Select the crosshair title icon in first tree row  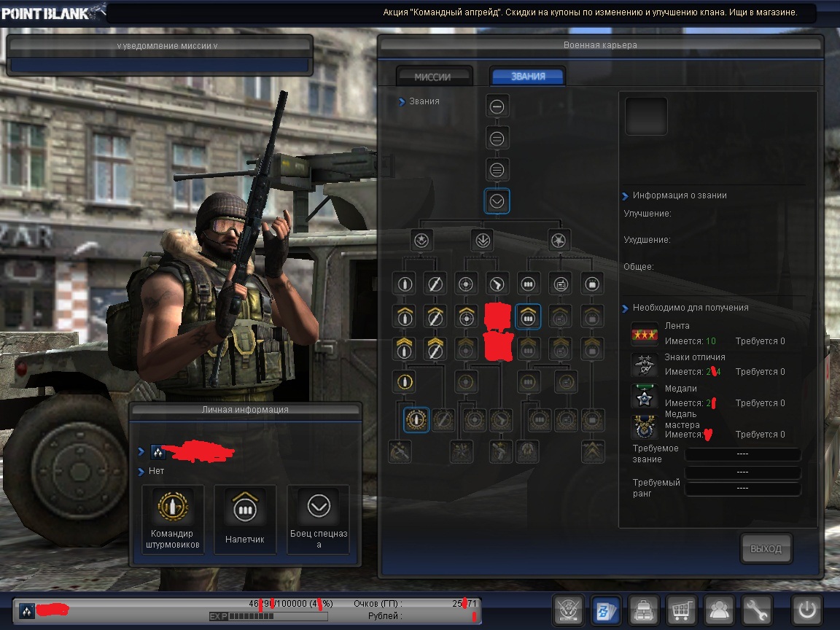465,283
